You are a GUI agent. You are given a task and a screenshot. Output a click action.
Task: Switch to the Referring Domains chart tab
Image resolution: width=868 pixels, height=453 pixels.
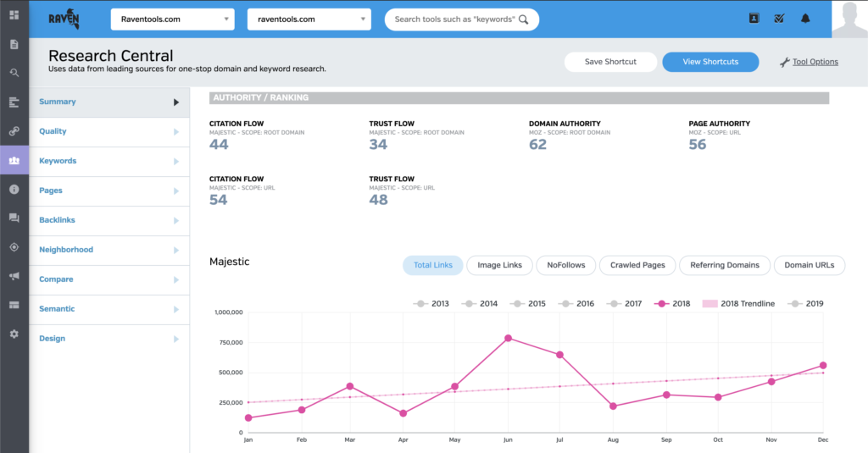[x=725, y=265]
